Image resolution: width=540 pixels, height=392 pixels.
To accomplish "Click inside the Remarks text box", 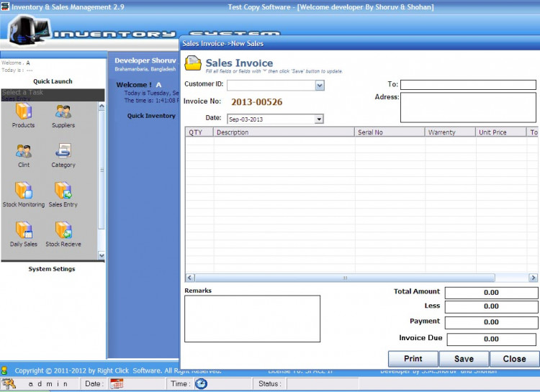I will 252,319.
